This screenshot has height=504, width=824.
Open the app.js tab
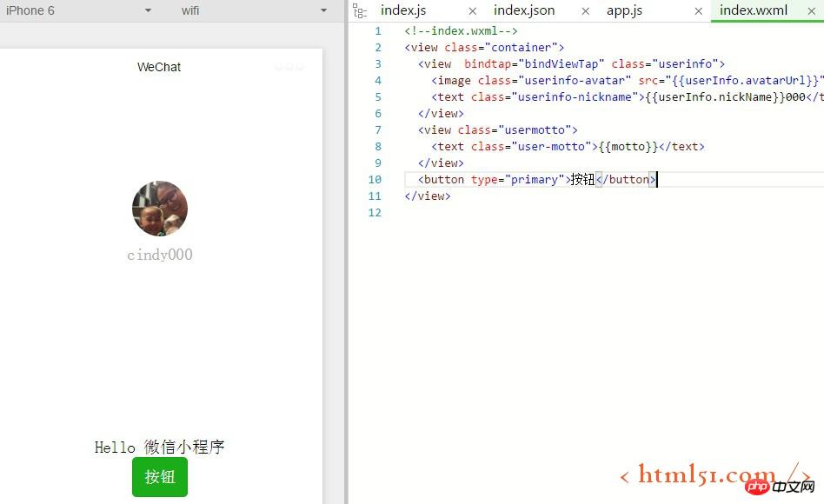pos(624,10)
